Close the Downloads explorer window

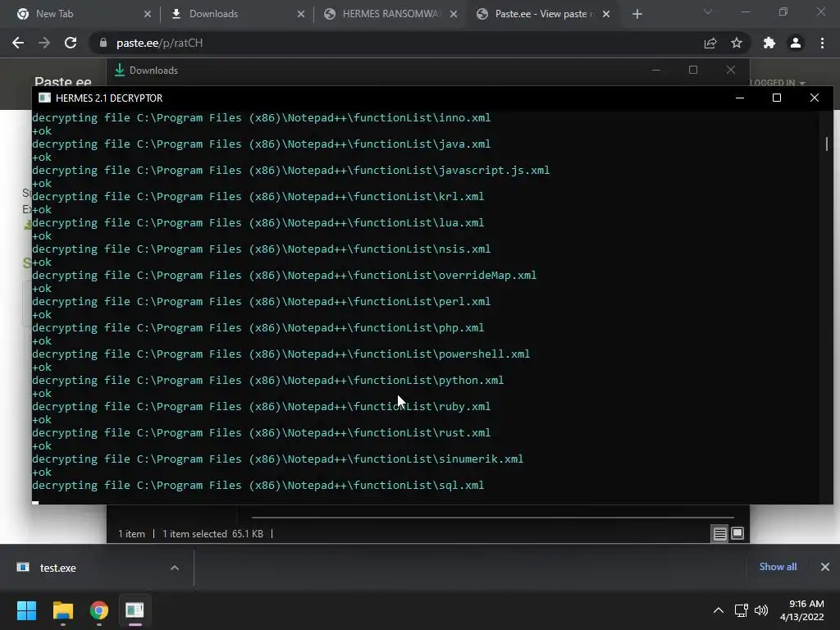click(731, 70)
